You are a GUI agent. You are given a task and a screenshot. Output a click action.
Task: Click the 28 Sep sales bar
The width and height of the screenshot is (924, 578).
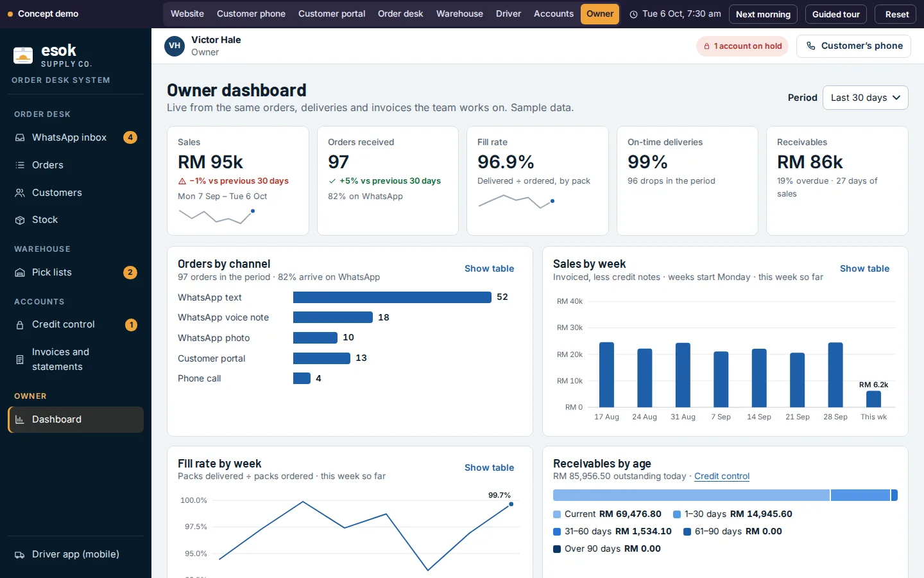(835, 375)
